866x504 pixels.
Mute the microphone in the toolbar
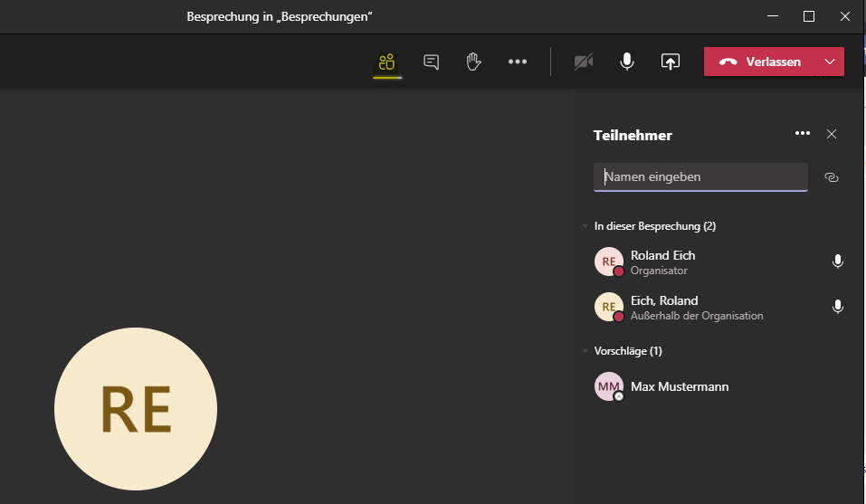(x=627, y=62)
